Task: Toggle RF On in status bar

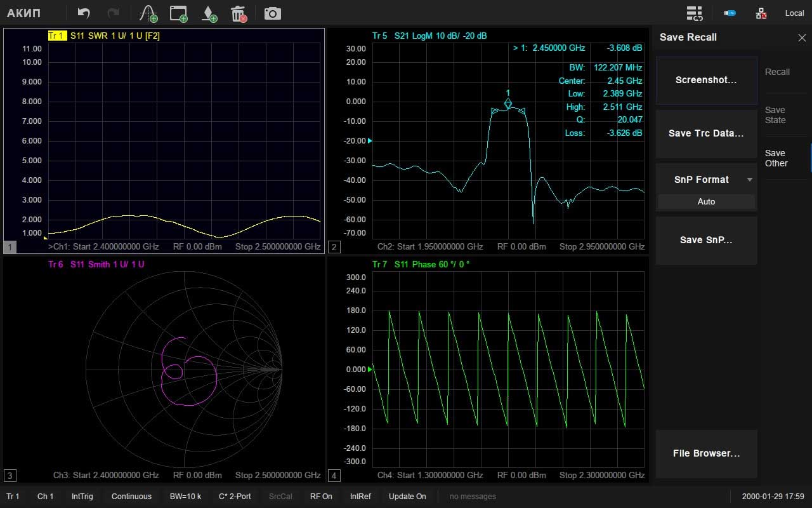Action: [321, 497]
